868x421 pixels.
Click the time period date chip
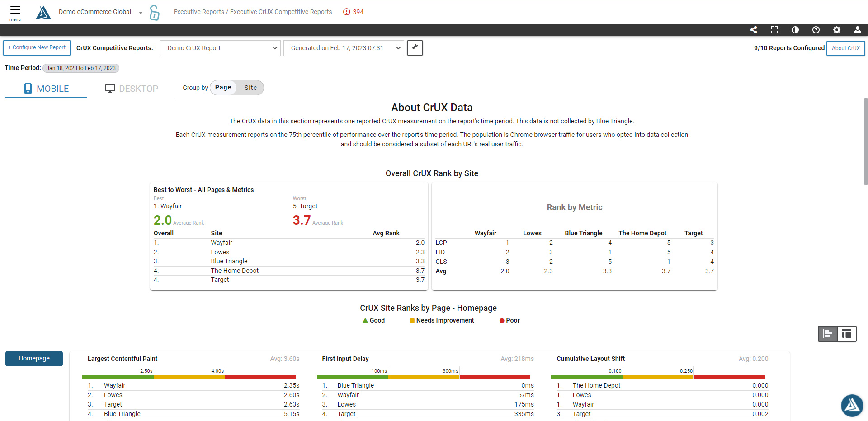81,68
